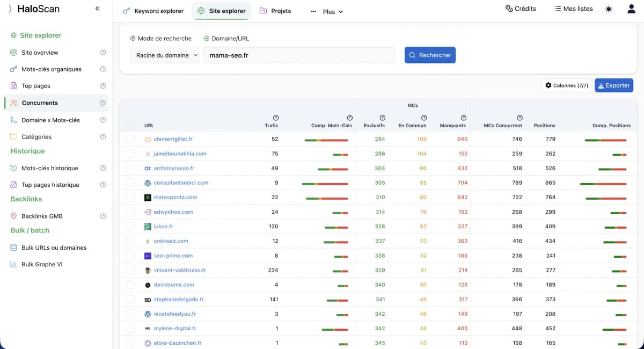
Task: Click help icon above Exclusifs column
Action: [382, 118]
